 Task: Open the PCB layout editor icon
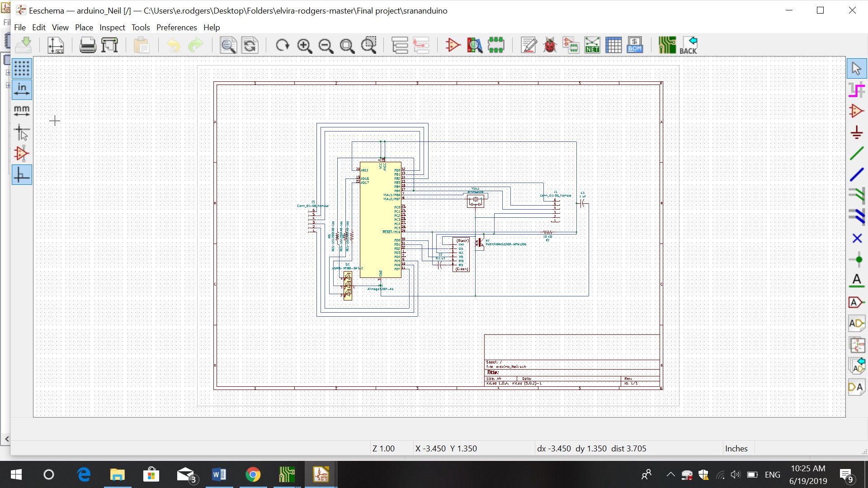(x=667, y=45)
